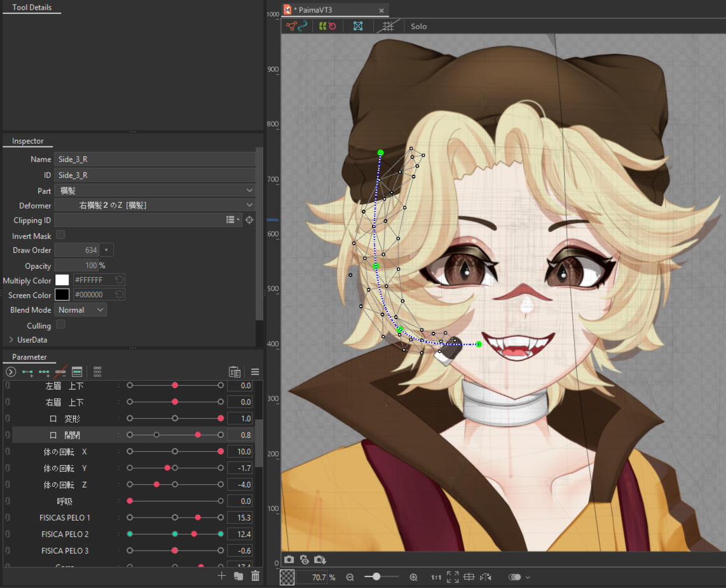
Task: Enable the Invert Mask checkbox
Action: [60, 235]
